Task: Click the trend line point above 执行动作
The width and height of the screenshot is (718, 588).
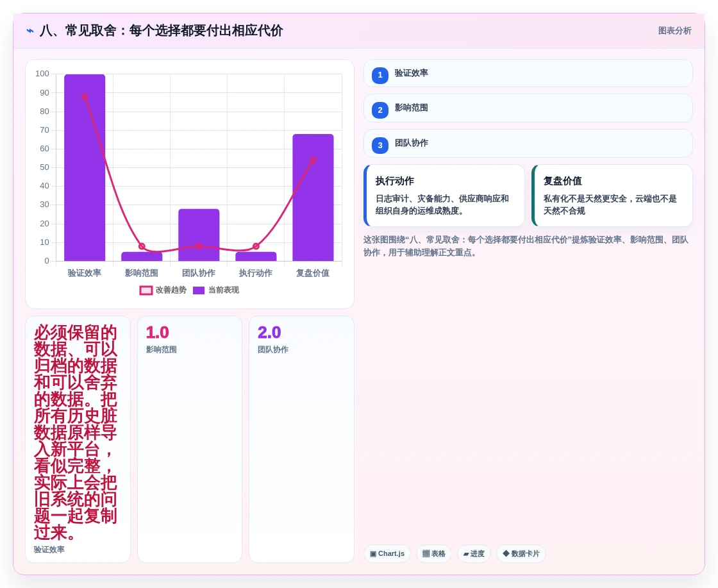Action: tap(256, 246)
